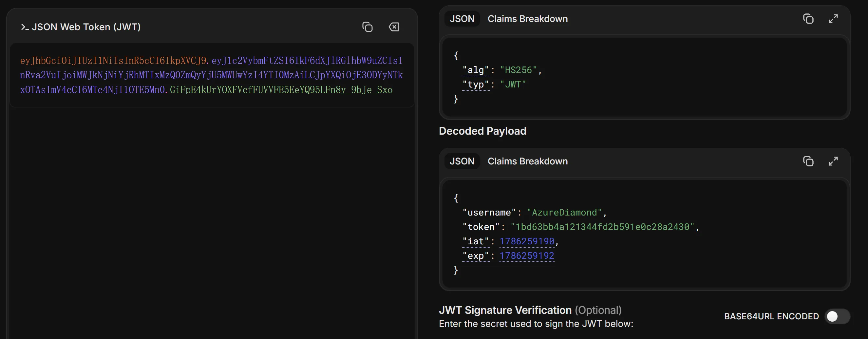Click the "alg" key in header
Viewport: 868px width, 339px height.
(x=476, y=70)
